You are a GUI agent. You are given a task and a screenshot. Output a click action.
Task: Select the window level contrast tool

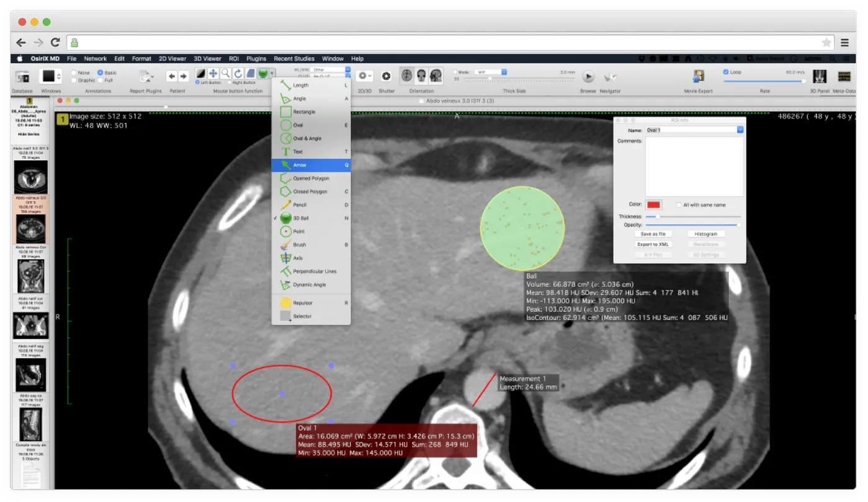(x=201, y=73)
